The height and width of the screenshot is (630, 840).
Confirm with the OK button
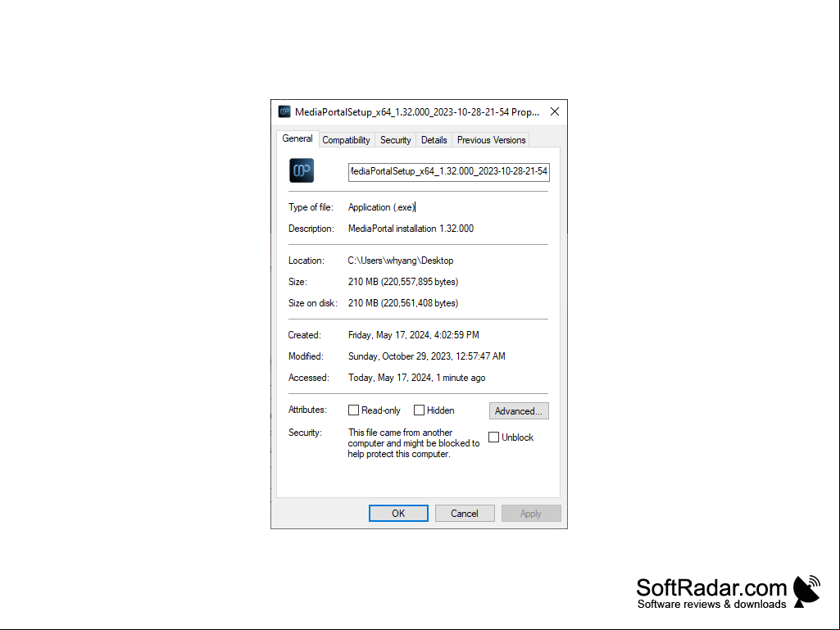[398, 513]
